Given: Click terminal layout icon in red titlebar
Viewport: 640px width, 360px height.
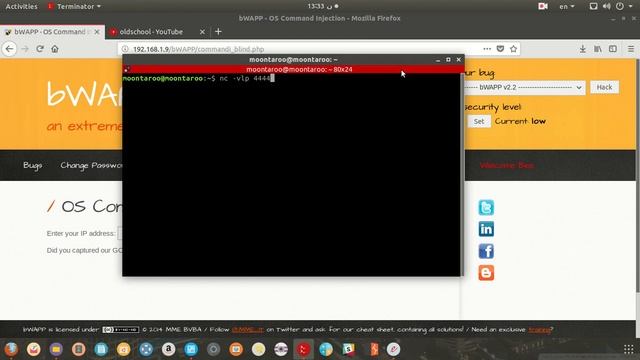Looking at the screenshot, I should click(127, 69).
